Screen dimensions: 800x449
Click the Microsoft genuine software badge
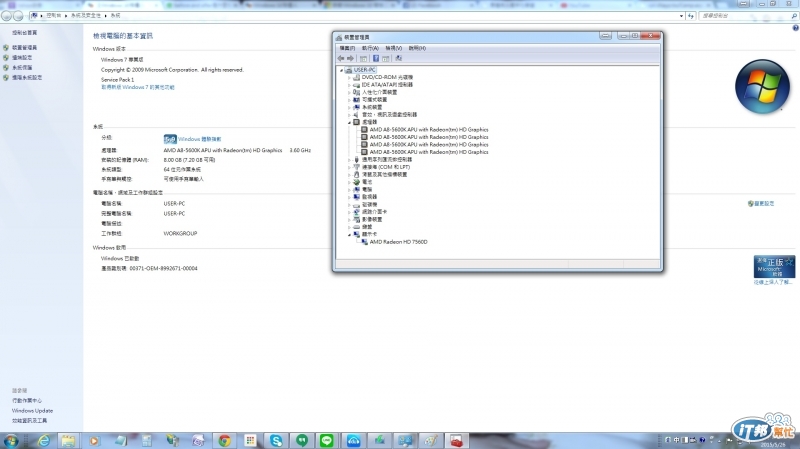[774, 266]
